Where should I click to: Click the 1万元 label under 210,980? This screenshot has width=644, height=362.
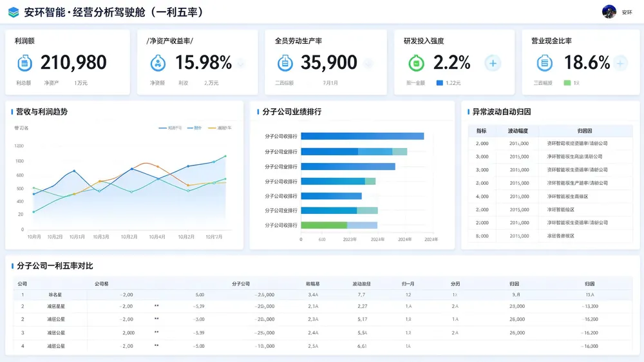pos(81,83)
